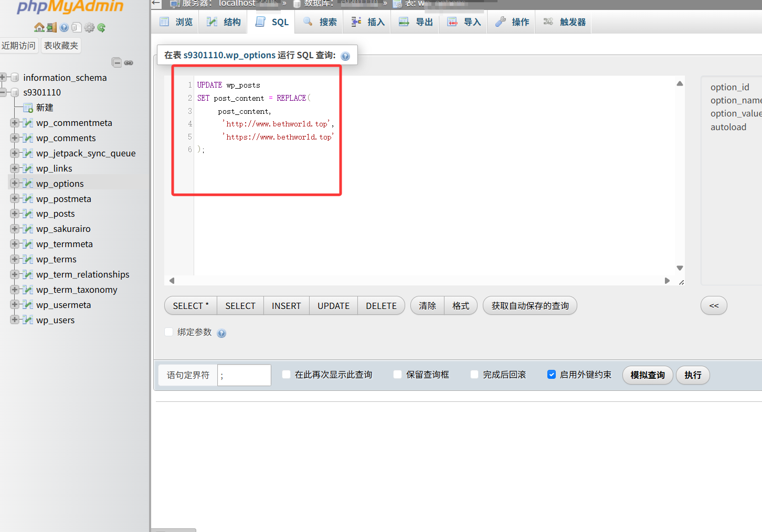762x532 pixels.
Task: Click the phpMyAdmin home icon
Action: click(x=39, y=27)
